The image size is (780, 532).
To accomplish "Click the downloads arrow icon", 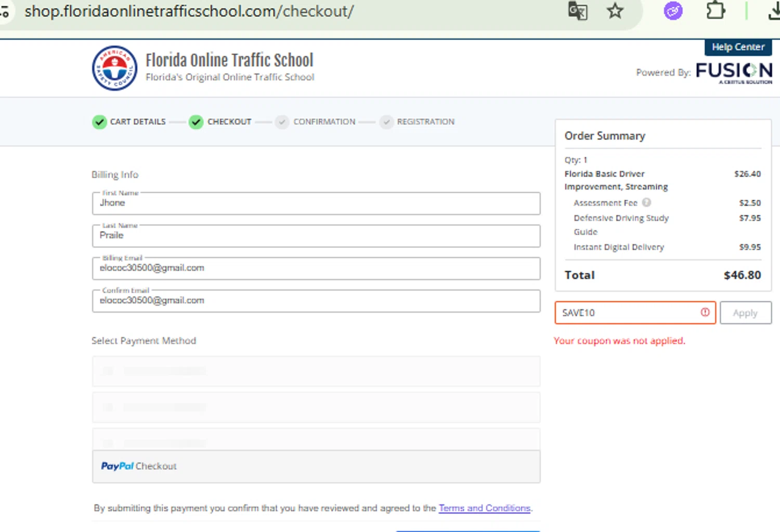I will [x=774, y=11].
